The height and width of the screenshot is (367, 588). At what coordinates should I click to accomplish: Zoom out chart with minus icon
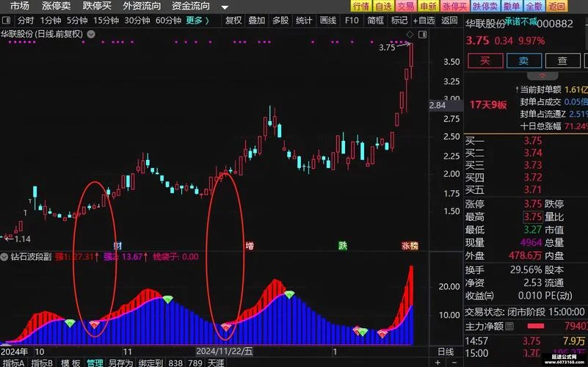(x=454, y=363)
